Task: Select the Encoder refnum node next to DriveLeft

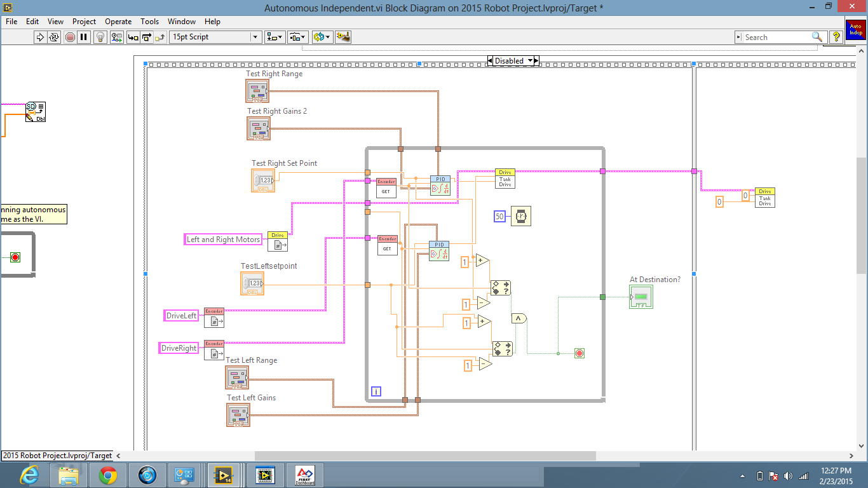Action: tap(214, 318)
